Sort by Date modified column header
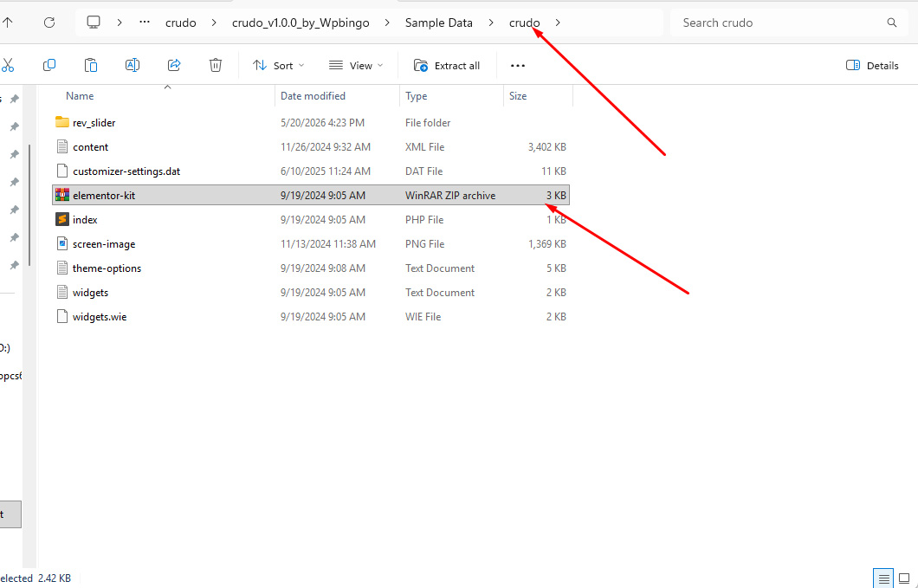Screen dimensions: 918x588 click(313, 96)
